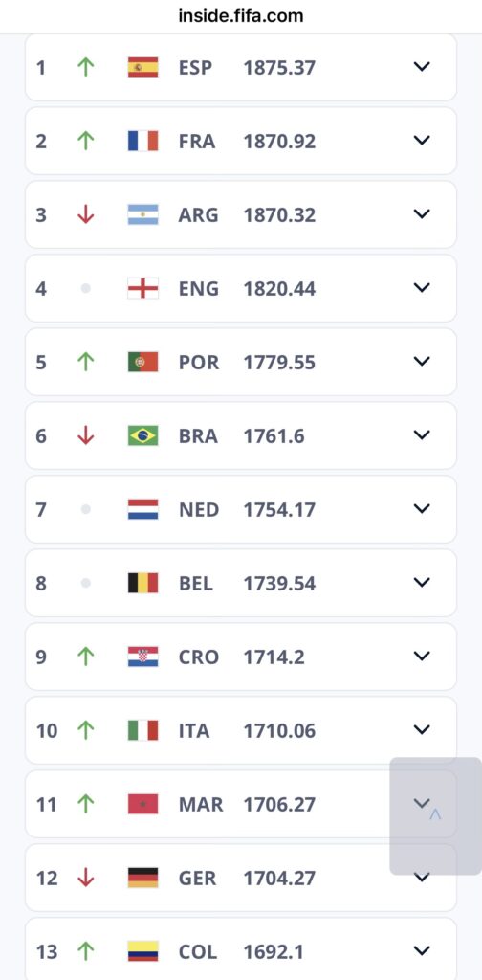This screenshot has width=482, height=980.
Task: Select the inside.fifa.com address bar
Action: [x=241, y=15]
